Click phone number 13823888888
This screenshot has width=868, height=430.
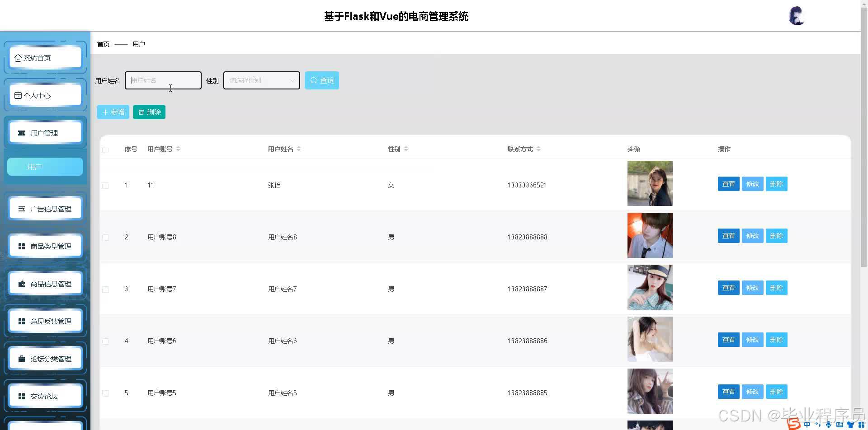[527, 237]
